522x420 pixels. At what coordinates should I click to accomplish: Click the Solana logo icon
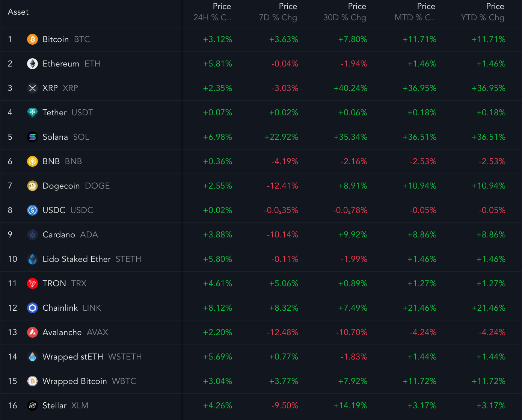[x=33, y=137]
